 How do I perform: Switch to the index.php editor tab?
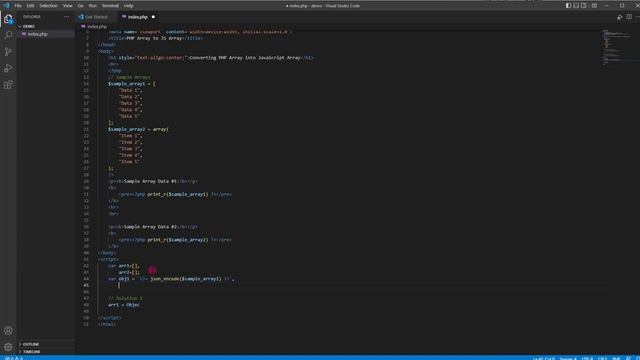coord(138,17)
